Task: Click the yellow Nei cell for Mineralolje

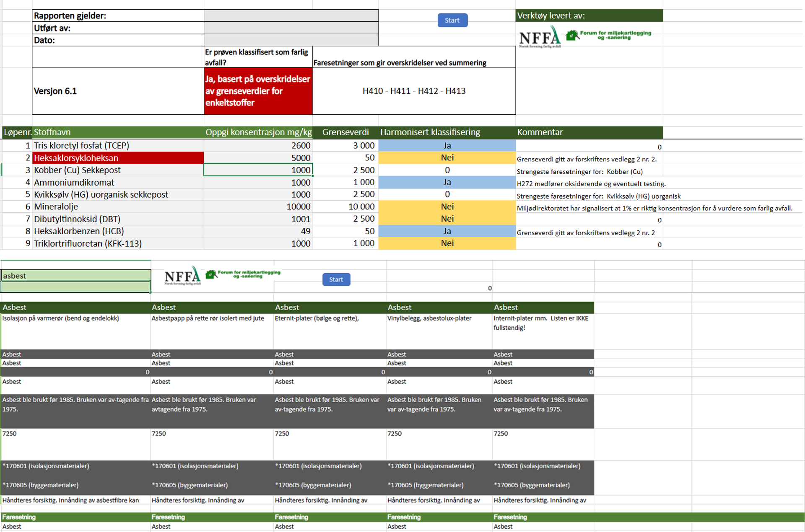Action: coord(447,207)
